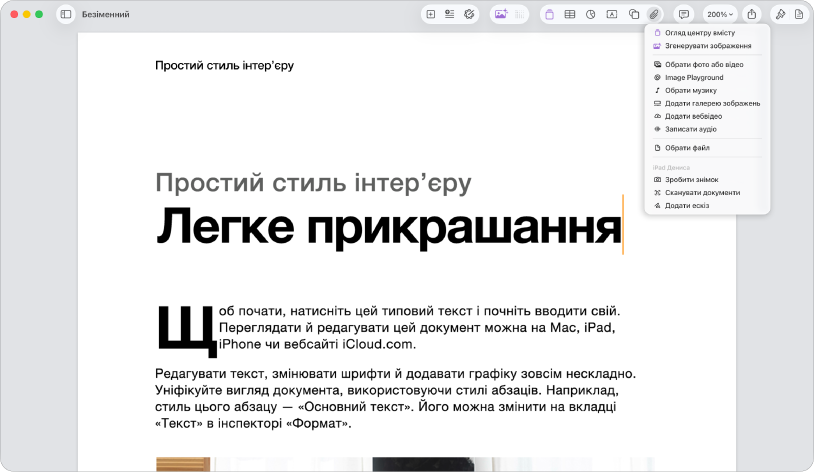Choose 'Додати ескіз' menu item
The height and width of the screenshot is (473, 814).
(x=707, y=206)
